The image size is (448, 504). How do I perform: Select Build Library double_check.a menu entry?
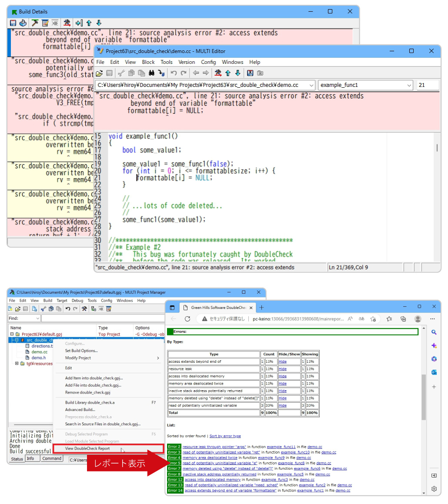click(90, 403)
